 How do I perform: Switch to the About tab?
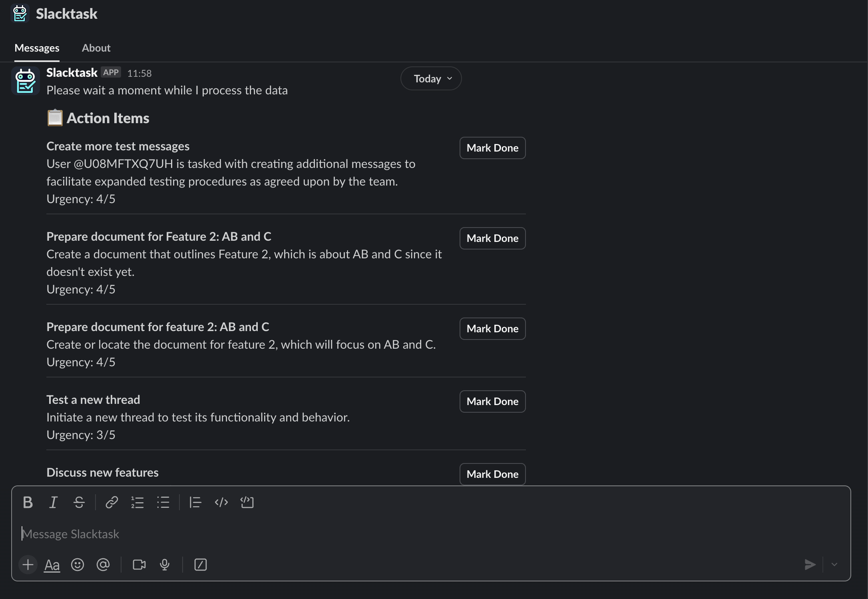(96, 48)
